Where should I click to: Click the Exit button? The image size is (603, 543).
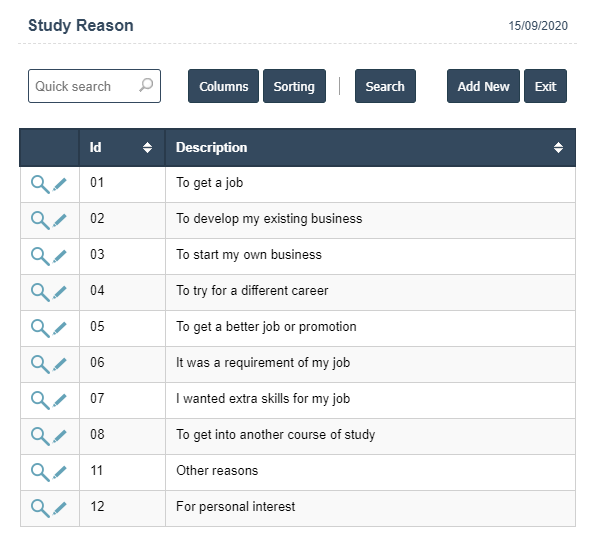pos(545,87)
